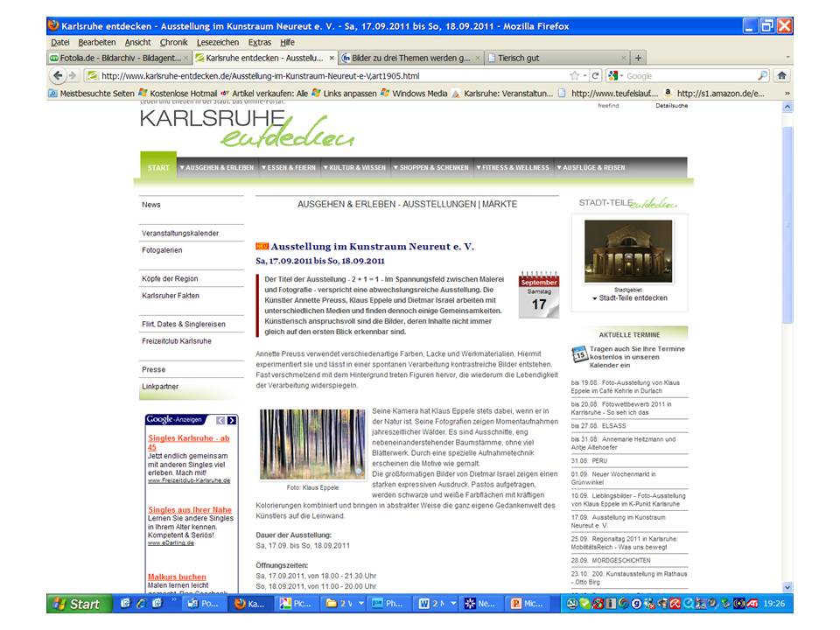Click the Start navigation button

click(x=158, y=167)
